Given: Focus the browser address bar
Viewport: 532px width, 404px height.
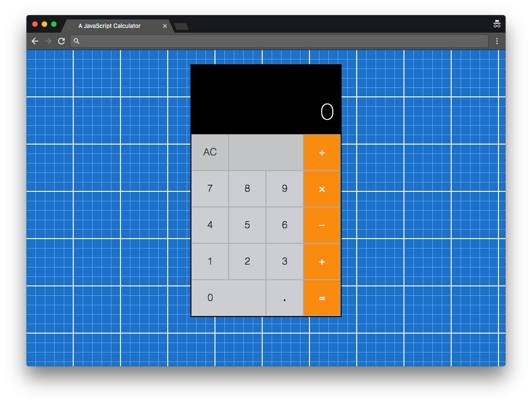Looking at the screenshot, I should coord(279,41).
